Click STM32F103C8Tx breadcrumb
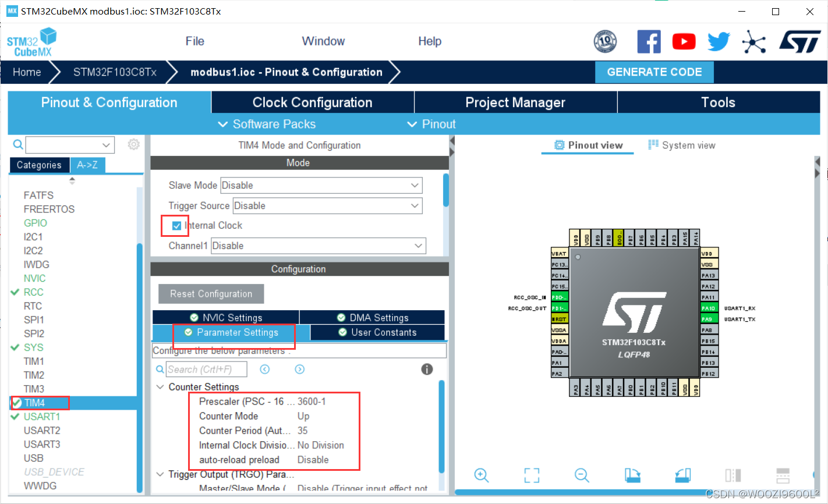This screenshot has width=828, height=504. point(115,72)
